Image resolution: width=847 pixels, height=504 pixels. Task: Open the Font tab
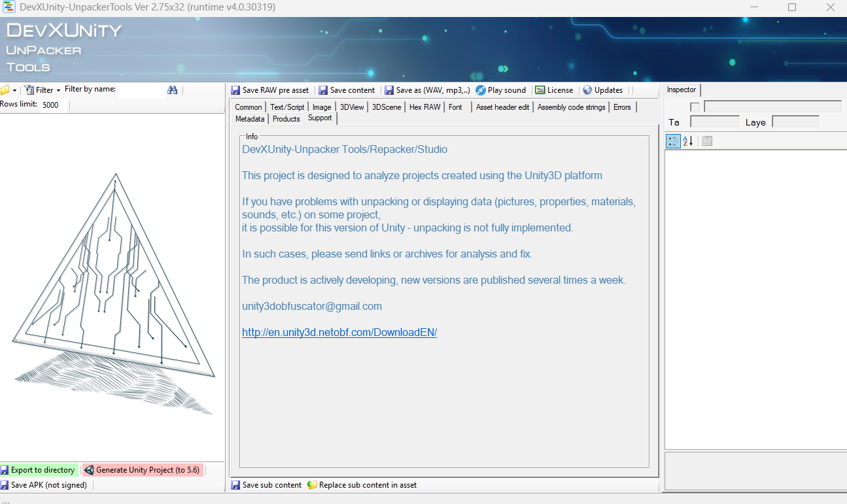[456, 107]
